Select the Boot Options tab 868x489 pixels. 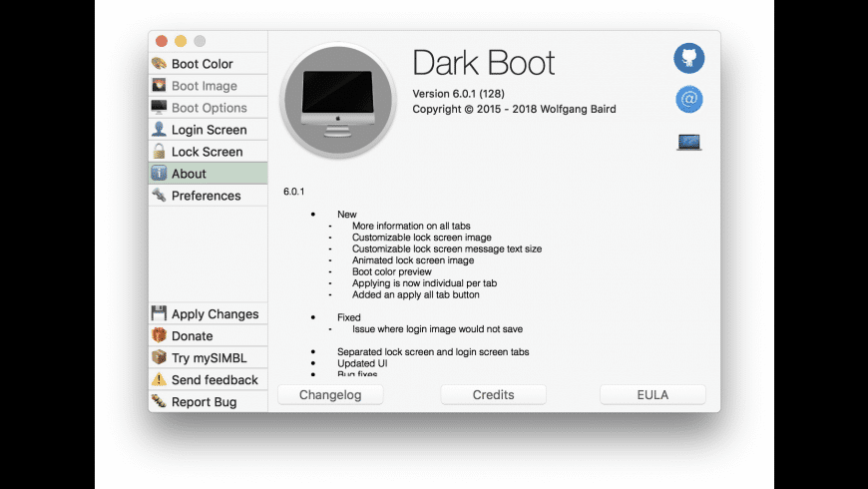209,108
